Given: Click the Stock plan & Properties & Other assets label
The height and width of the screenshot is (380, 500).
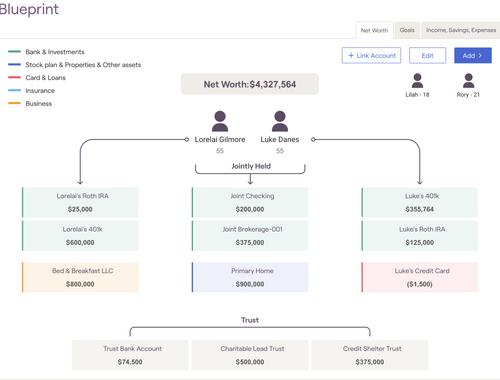Looking at the screenshot, I should (83, 65).
